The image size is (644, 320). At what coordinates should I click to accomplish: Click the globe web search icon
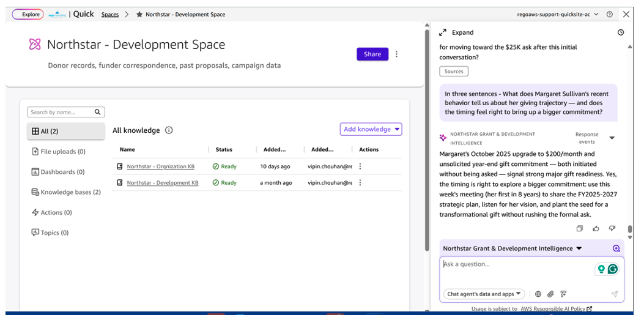click(x=538, y=294)
